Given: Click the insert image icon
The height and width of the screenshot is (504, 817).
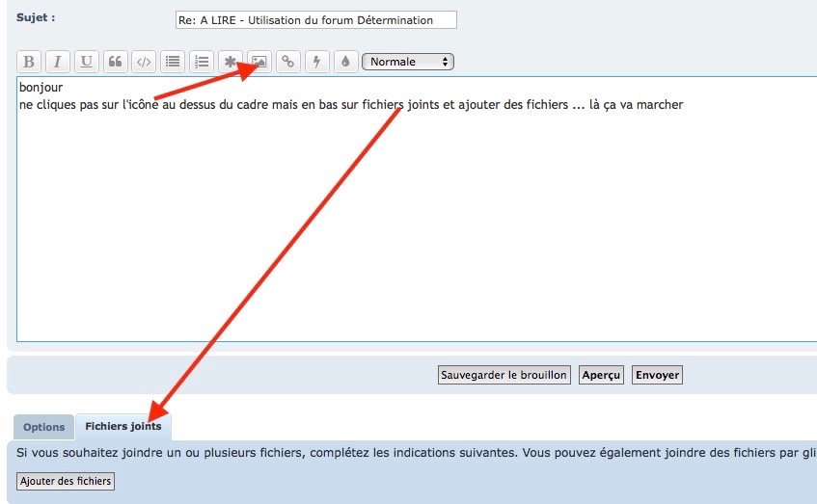Looking at the screenshot, I should [x=259, y=62].
